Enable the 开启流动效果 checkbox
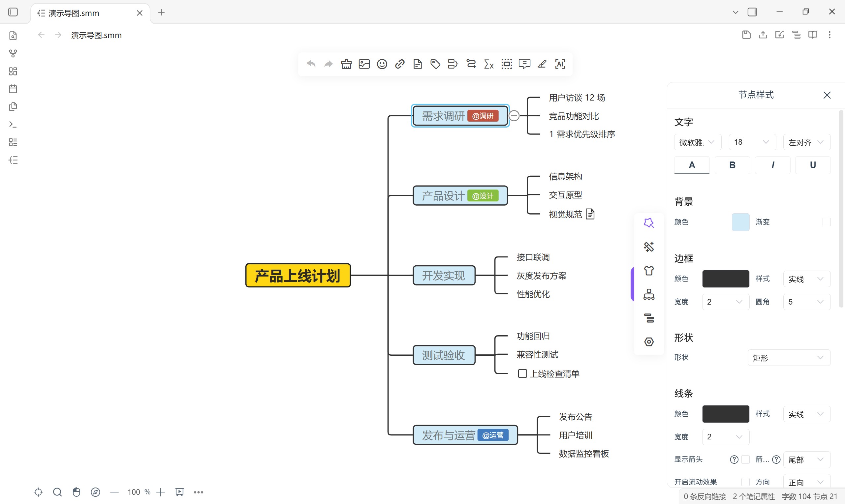The height and width of the screenshot is (504, 845). [745, 482]
